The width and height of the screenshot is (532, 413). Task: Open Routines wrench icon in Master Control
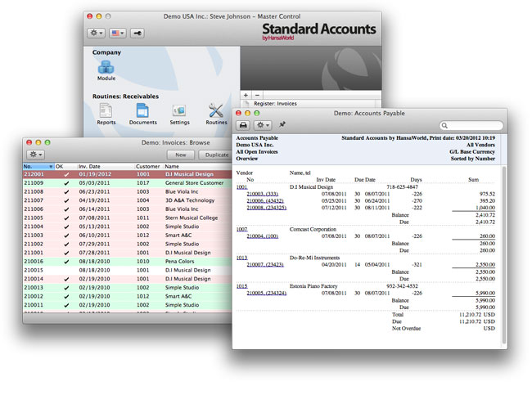[216, 114]
